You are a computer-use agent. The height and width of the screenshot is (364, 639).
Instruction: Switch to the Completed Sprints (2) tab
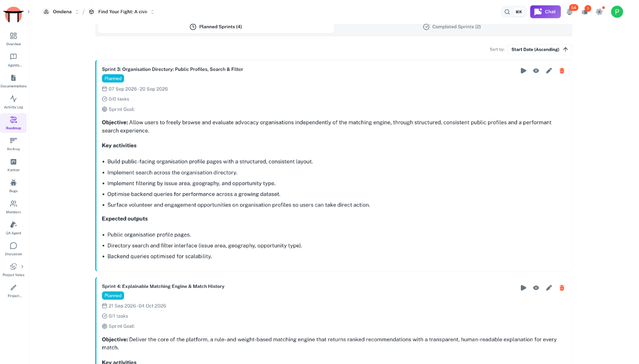[x=452, y=27]
